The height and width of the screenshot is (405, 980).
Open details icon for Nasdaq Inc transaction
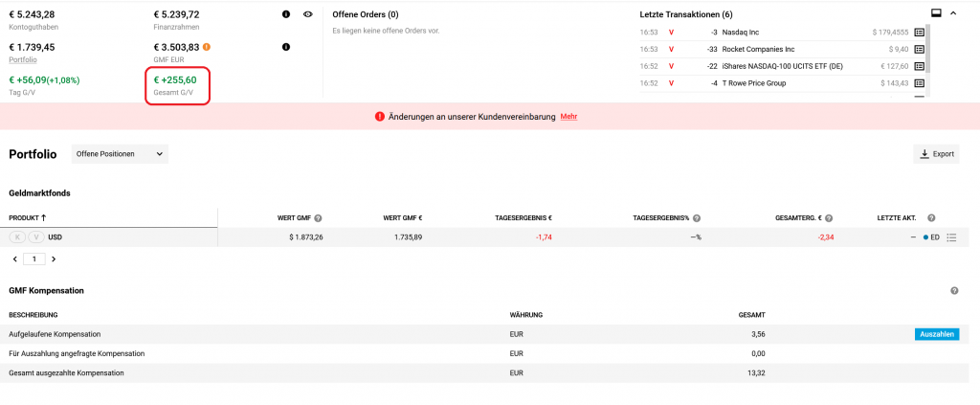[919, 32]
